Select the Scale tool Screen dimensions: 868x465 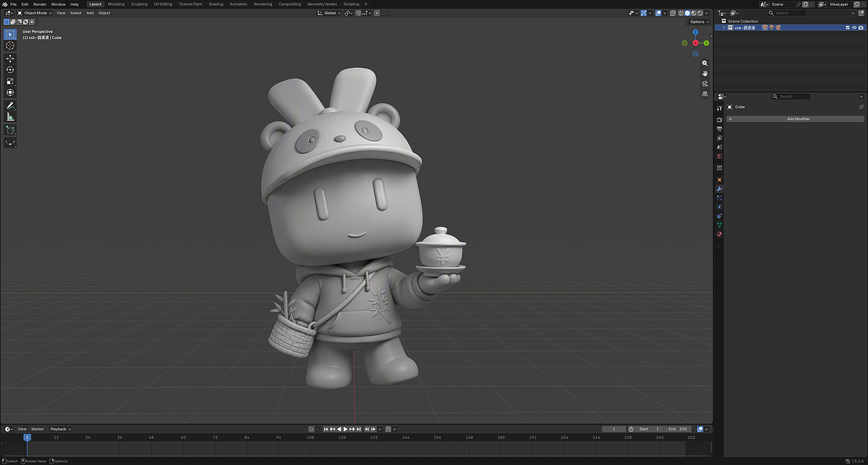click(x=10, y=81)
